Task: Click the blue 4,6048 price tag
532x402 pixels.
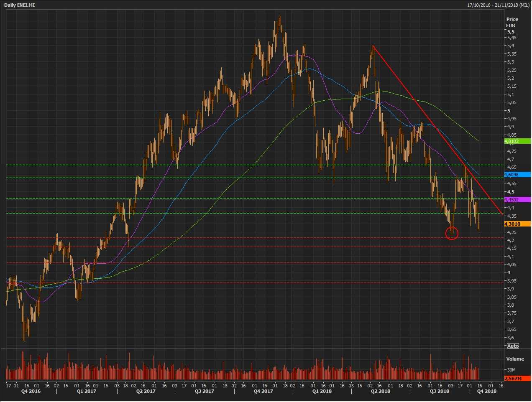Action: [x=517, y=175]
